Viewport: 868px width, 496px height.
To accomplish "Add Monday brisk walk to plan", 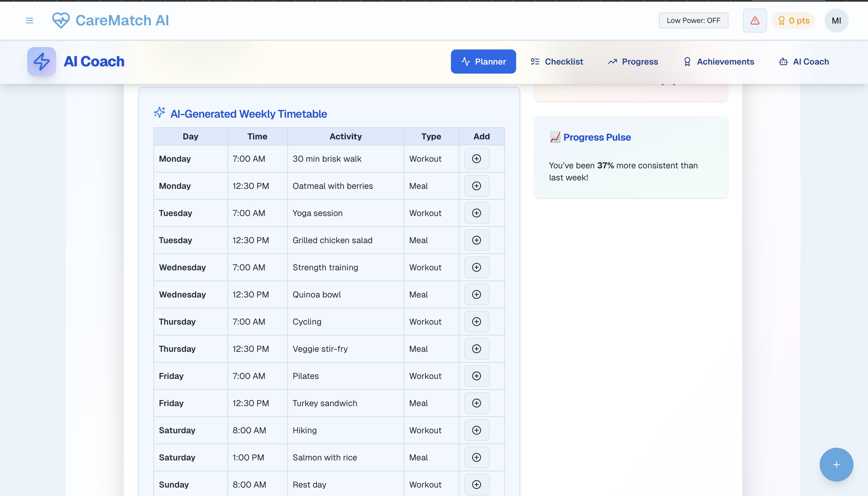I will pyautogui.click(x=476, y=159).
